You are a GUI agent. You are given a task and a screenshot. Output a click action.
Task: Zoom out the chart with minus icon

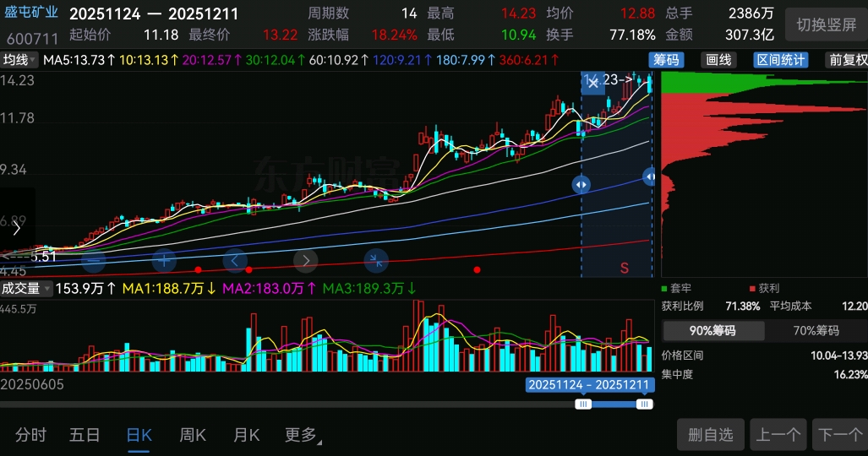93,260
